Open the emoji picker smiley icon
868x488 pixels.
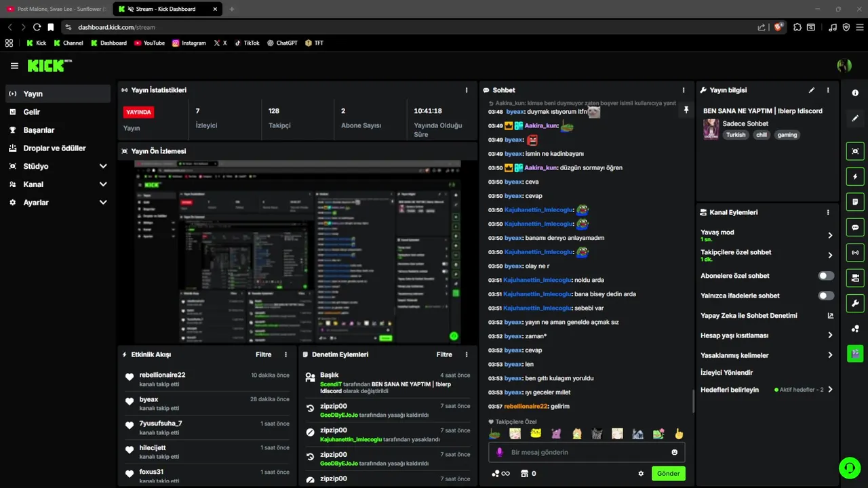pos(675,452)
